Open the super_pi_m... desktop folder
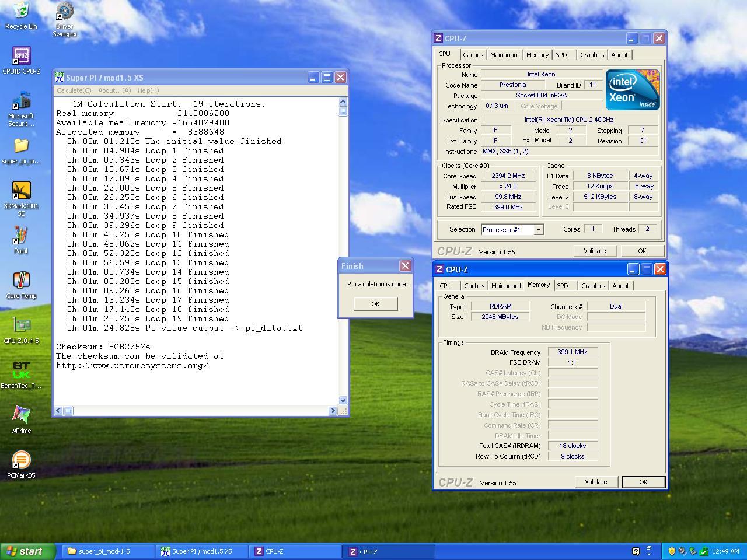 point(21,150)
